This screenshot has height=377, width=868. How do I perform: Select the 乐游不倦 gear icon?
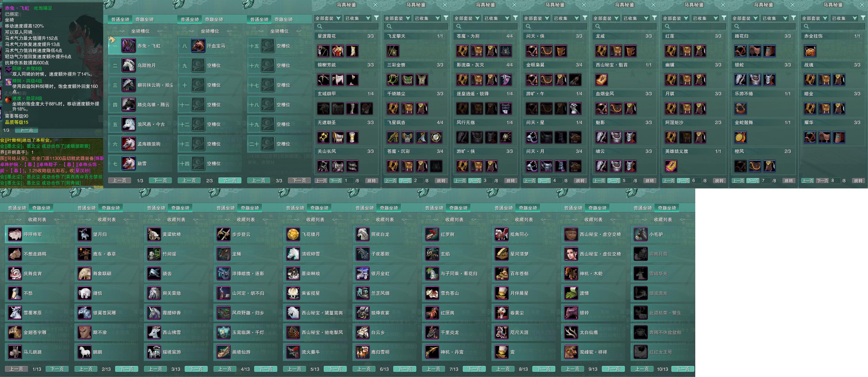pos(741,109)
